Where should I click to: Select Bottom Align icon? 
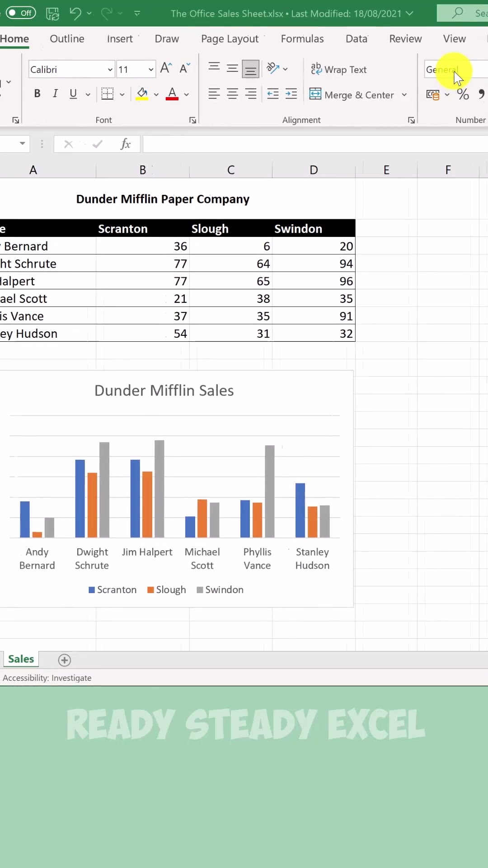250,69
